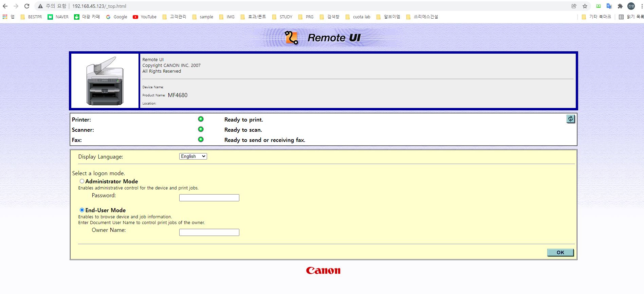
Task: Bookmark this page with the star icon
Action: pyautogui.click(x=585, y=6)
